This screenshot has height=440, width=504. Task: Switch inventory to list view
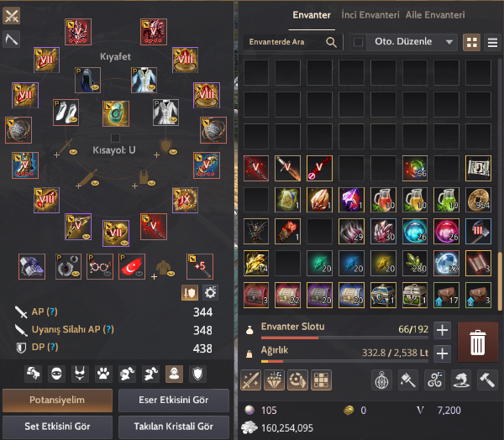tap(492, 43)
